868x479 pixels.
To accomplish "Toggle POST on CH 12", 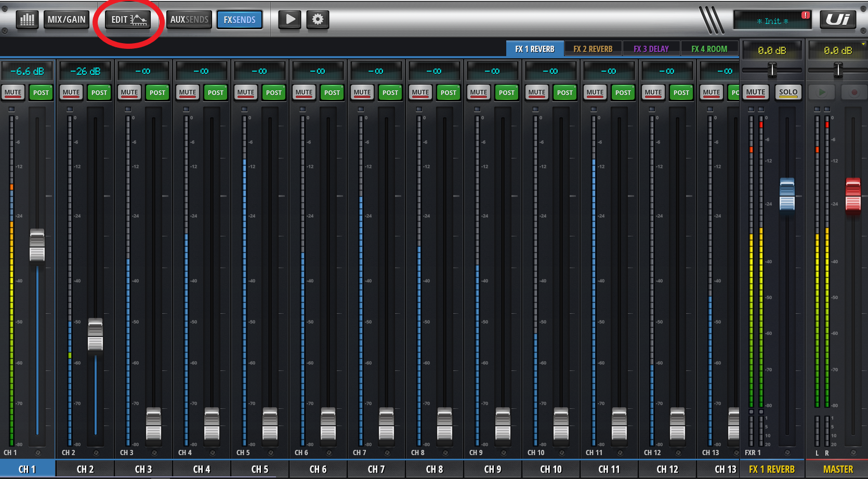I will click(681, 92).
